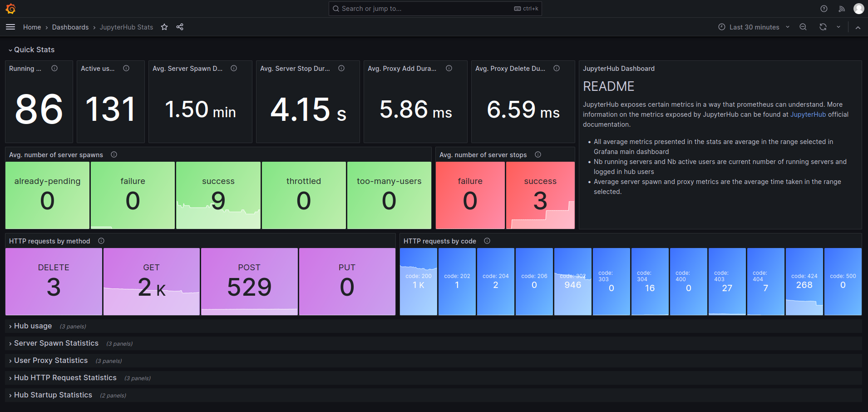Screen dimensions: 868x412
Task: Open the refresh interval dropdown arrow
Action: [x=838, y=27]
